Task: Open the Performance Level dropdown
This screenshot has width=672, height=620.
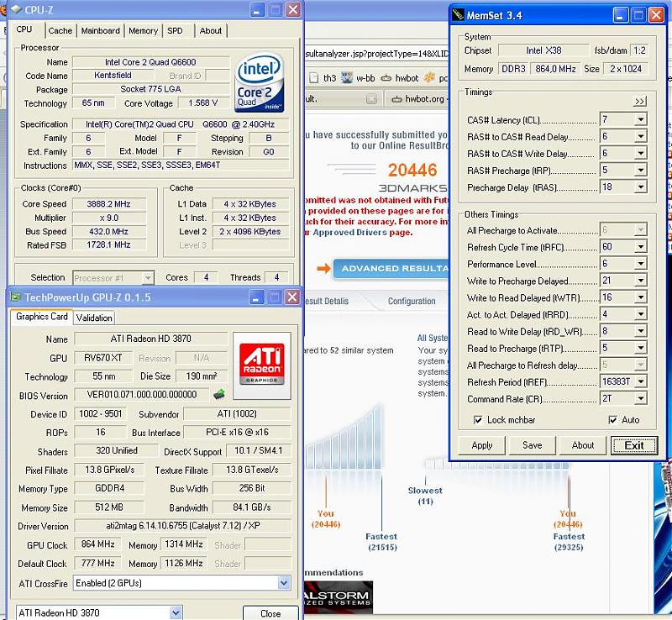Action: [640, 263]
